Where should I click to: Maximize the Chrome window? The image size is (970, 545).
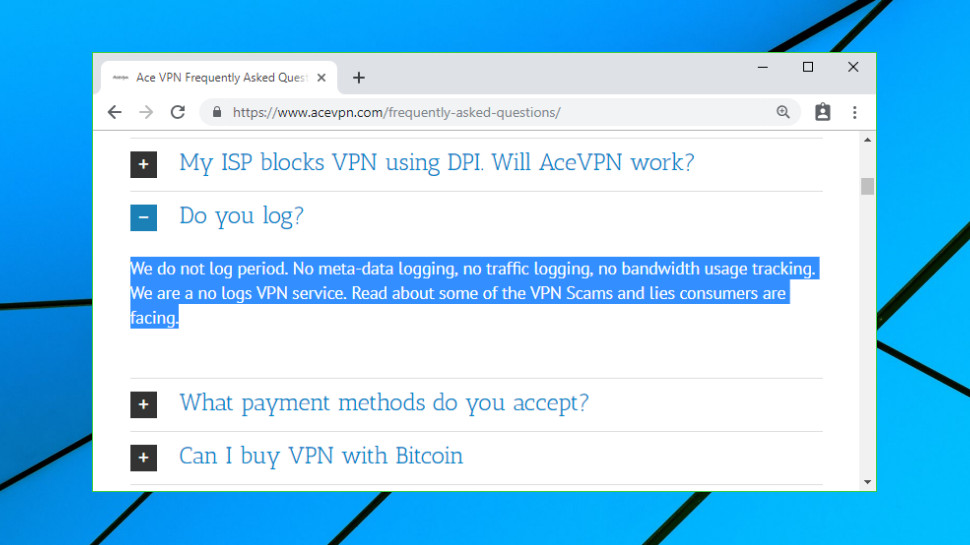[x=808, y=67]
